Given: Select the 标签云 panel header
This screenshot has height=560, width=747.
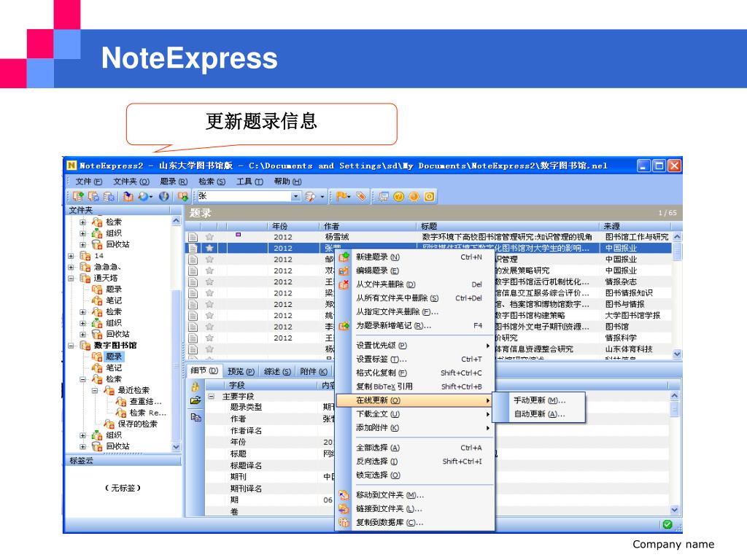Looking at the screenshot, I should point(123,461).
